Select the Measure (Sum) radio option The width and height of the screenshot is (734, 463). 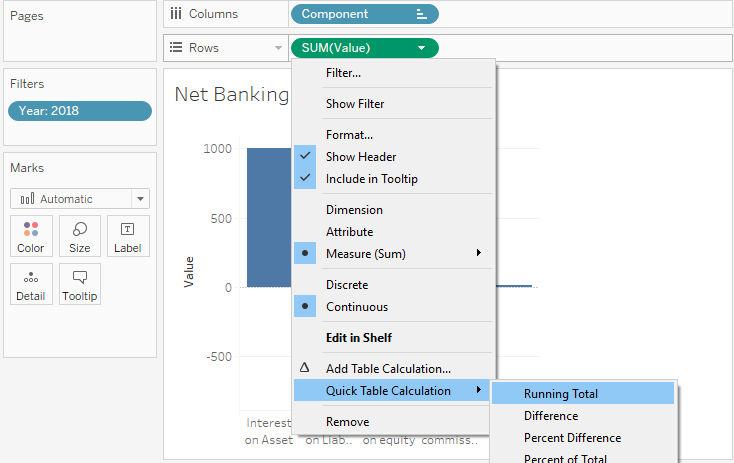click(305, 253)
